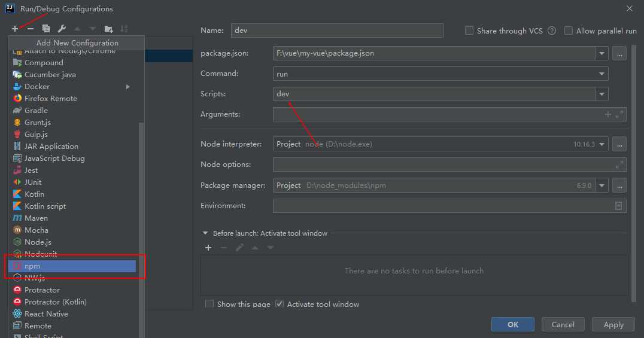
Task: Browse for the package.json file with the ellipsis button
Action: click(619, 53)
